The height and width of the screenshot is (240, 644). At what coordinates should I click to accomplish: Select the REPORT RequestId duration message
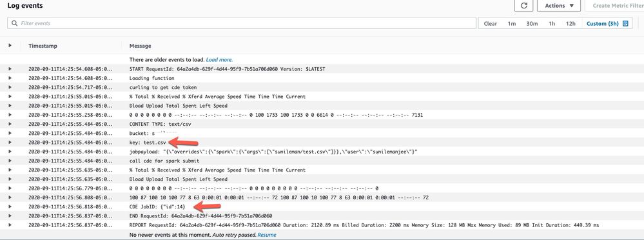364,225
